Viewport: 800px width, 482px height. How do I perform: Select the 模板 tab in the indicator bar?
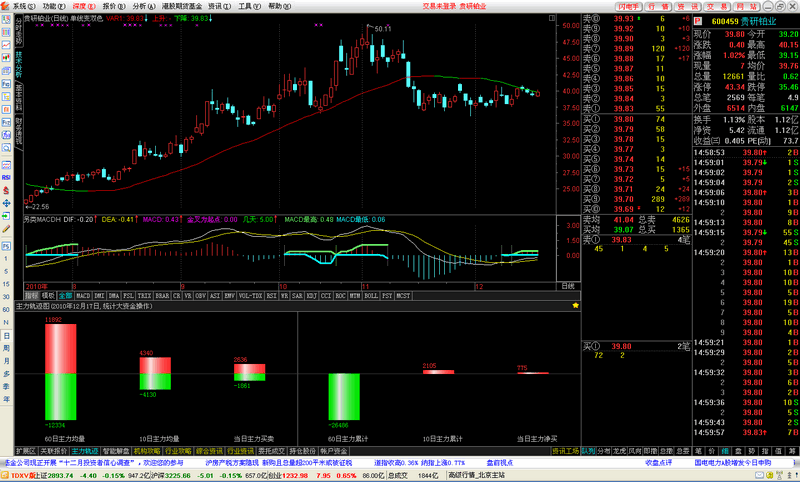pyautogui.click(x=48, y=296)
